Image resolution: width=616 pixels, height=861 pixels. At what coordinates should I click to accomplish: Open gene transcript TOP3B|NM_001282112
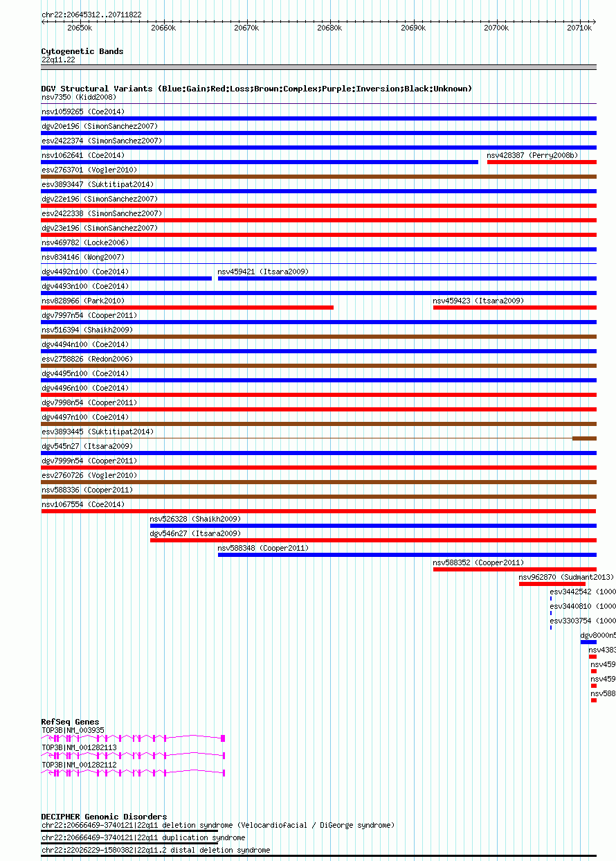[79, 765]
